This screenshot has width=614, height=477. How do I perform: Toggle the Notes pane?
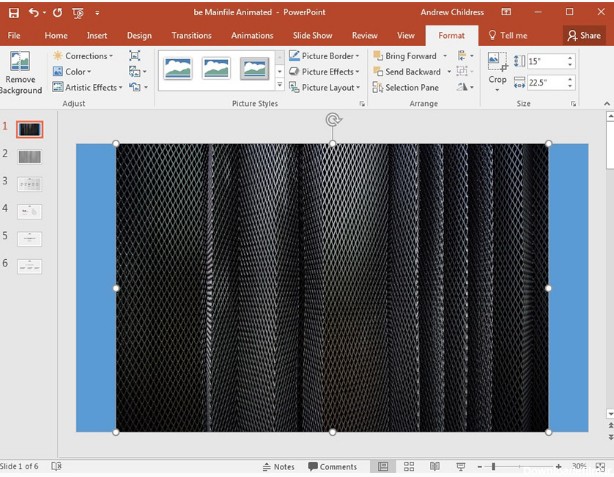click(x=278, y=466)
